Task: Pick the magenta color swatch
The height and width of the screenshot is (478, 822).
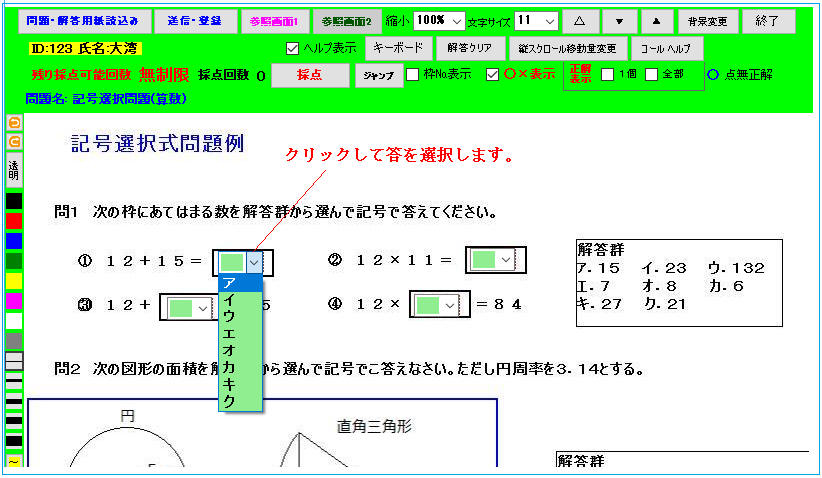Action: tap(14, 301)
